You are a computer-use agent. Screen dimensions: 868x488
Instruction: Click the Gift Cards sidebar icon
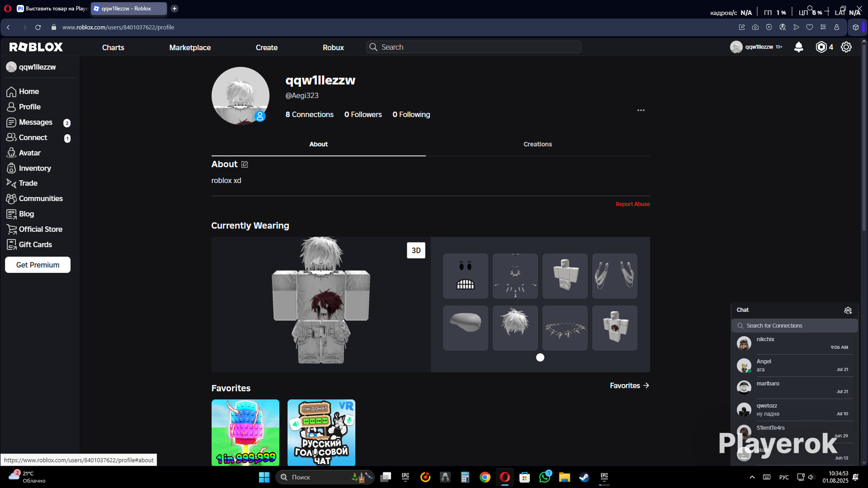(x=11, y=244)
